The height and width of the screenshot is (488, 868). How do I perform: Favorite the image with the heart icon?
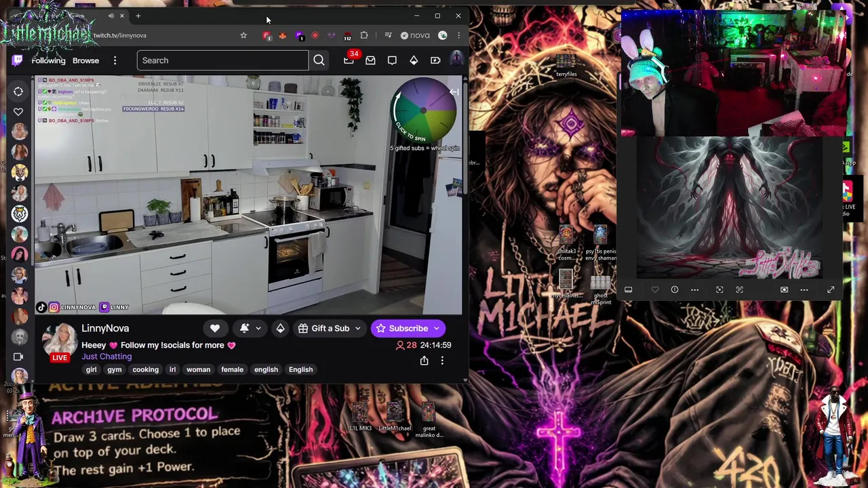(x=655, y=290)
